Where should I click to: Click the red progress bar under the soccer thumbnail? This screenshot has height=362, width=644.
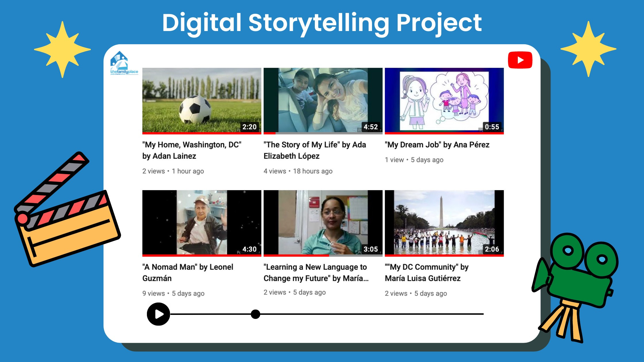[201, 134]
